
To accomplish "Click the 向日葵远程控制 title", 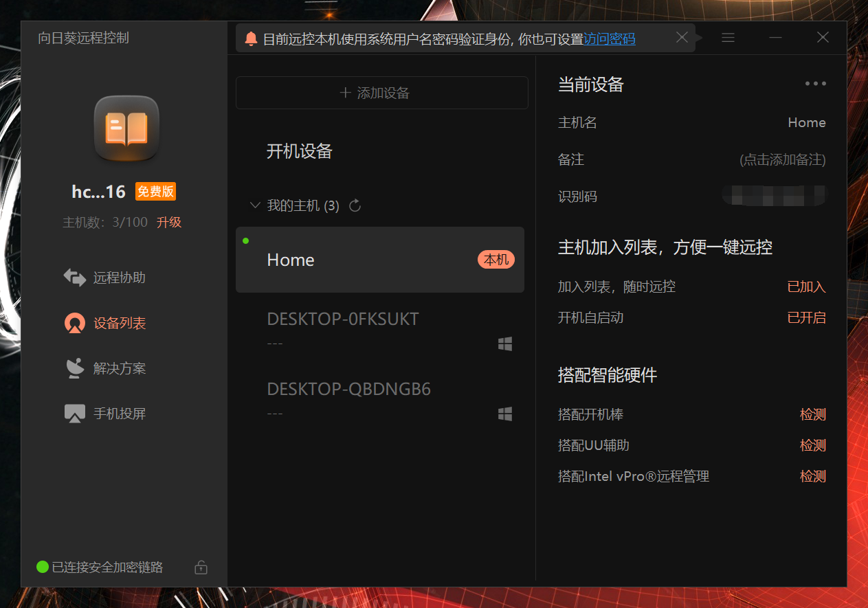I will click(83, 38).
